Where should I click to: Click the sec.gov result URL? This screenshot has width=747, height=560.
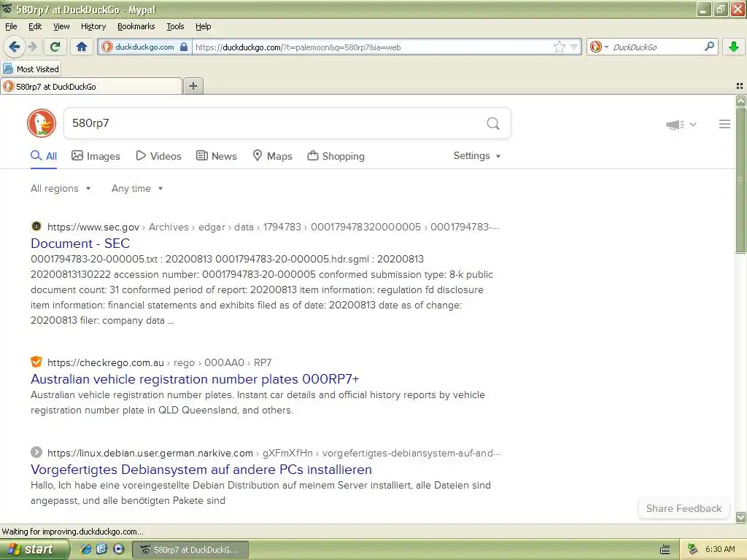[273, 227]
